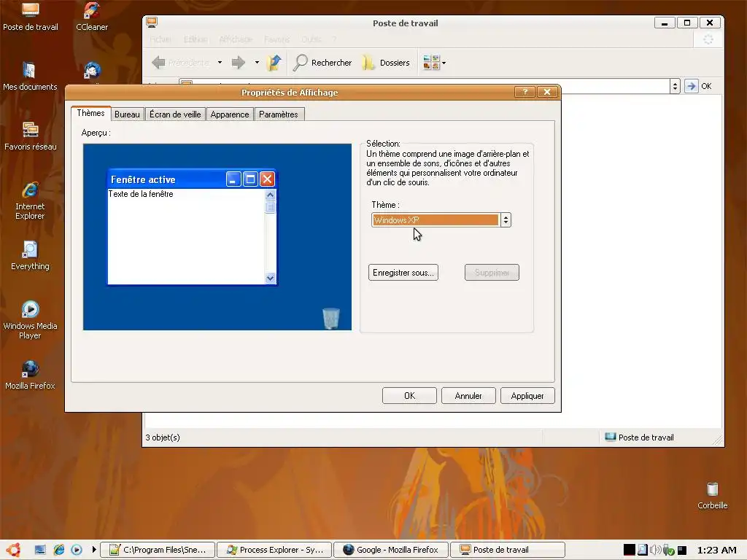Open the Thème combo box showing Windows XP
This screenshot has width=747, height=560.
441,220
